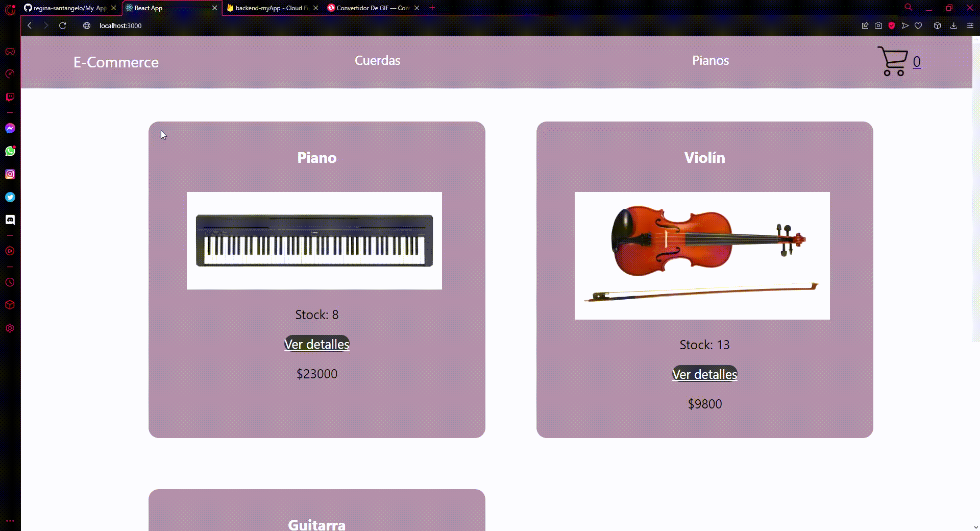Open Ver detalles for the Piano
980x531 pixels.
316,344
